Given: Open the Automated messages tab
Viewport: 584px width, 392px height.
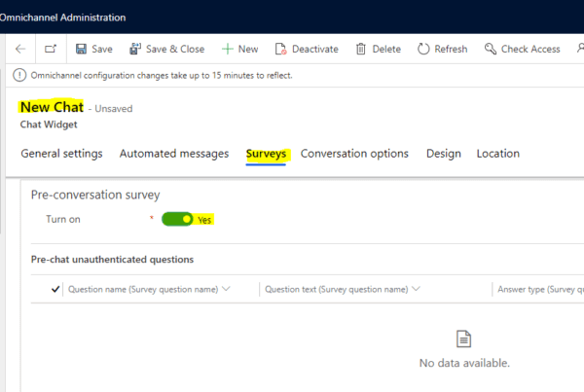Looking at the screenshot, I should (x=173, y=154).
